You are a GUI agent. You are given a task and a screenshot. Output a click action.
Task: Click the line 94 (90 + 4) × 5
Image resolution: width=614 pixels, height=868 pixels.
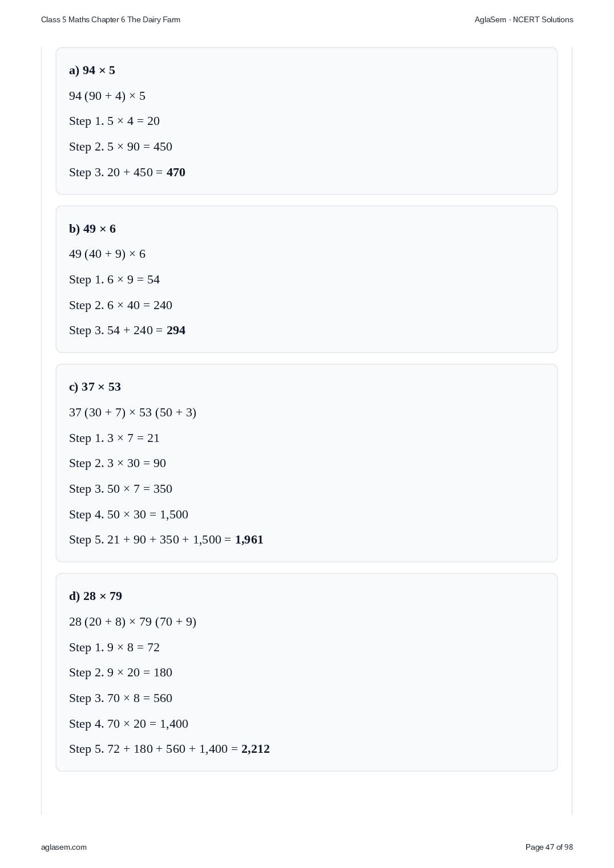[107, 96]
